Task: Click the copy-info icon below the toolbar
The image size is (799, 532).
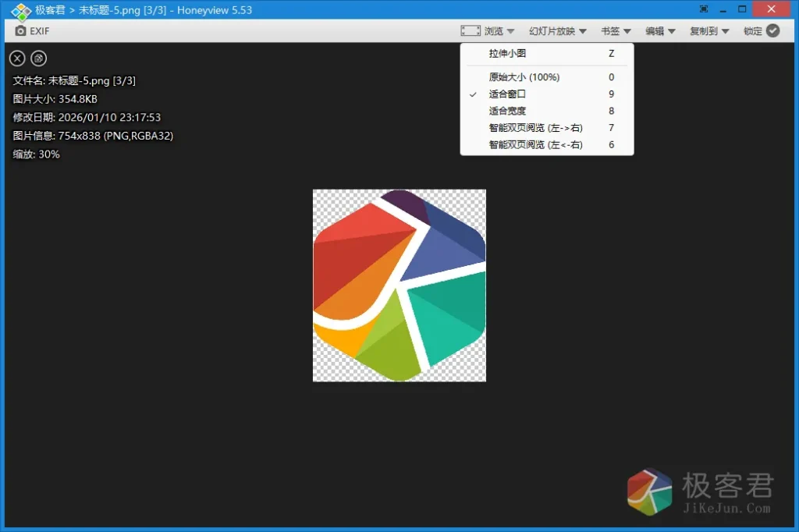Action: pos(38,58)
